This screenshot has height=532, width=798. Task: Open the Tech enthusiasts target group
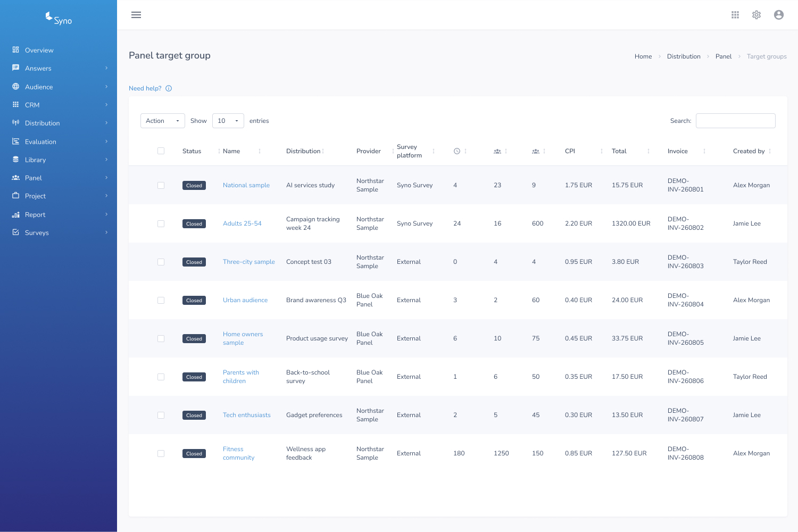[x=247, y=415]
